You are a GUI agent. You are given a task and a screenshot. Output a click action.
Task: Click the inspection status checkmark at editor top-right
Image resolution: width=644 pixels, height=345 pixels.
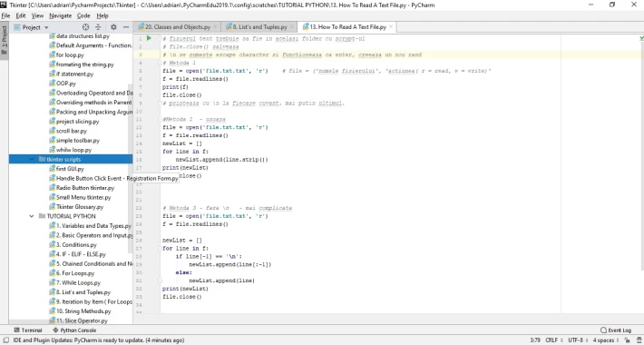[x=641, y=38]
